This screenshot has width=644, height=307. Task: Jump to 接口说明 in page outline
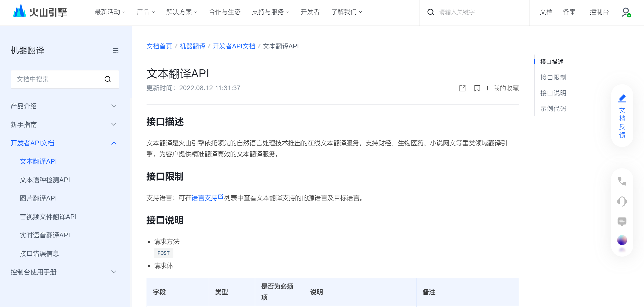pos(553,93)
